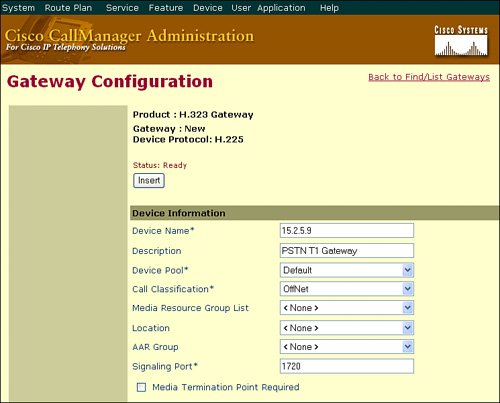Open the Application menu
The image size is (500, 403).
click(x=281, y=8)
